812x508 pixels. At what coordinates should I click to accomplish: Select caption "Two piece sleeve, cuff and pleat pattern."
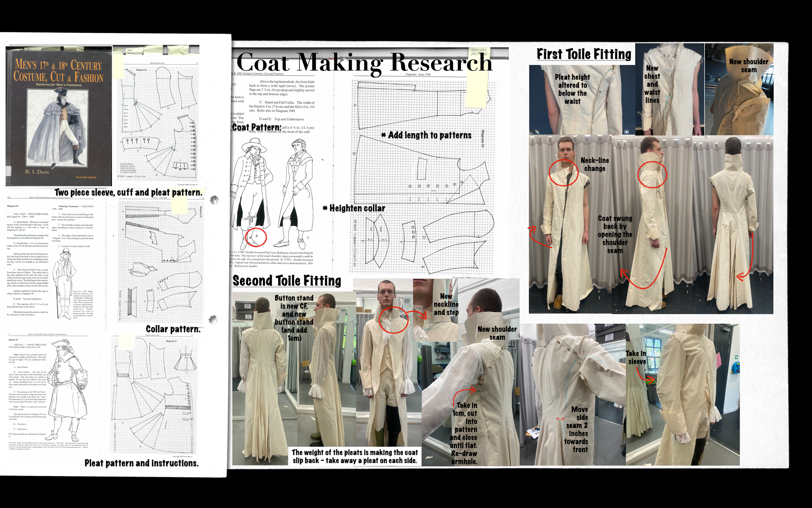[128, 192]
